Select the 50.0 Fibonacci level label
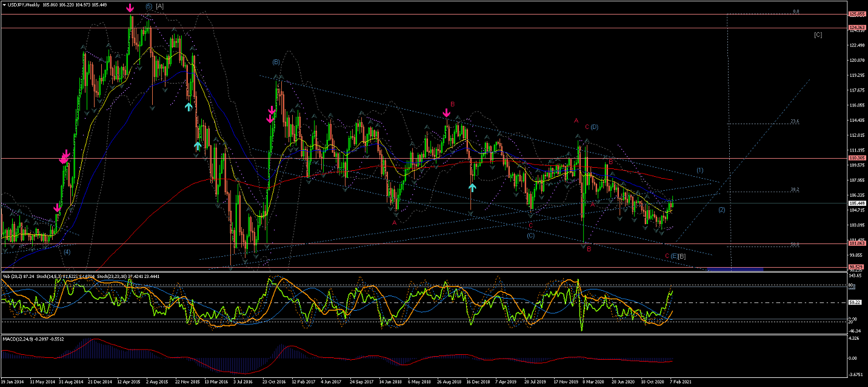This screenshot has height=387, width=868. 795,244
